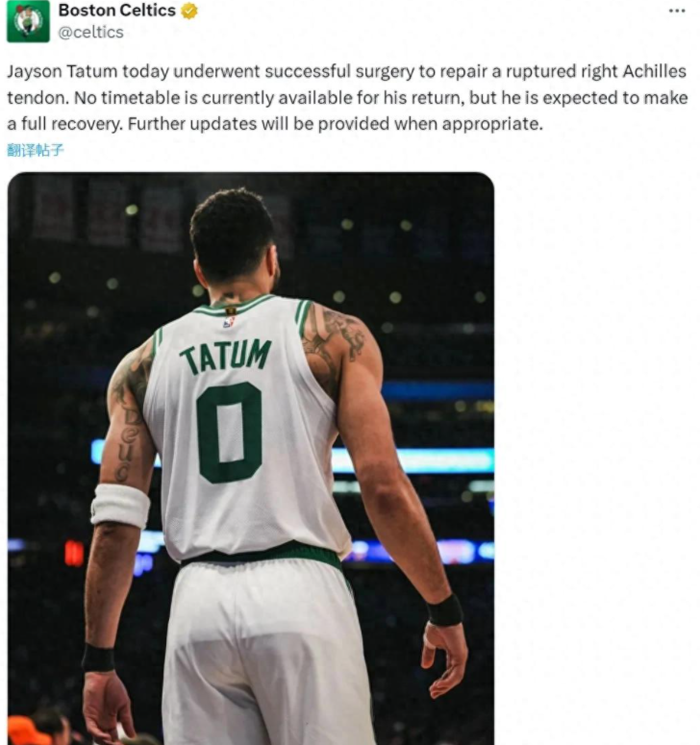
Task: Click the NBA logo on the jersey
Action: pos(230,323)
